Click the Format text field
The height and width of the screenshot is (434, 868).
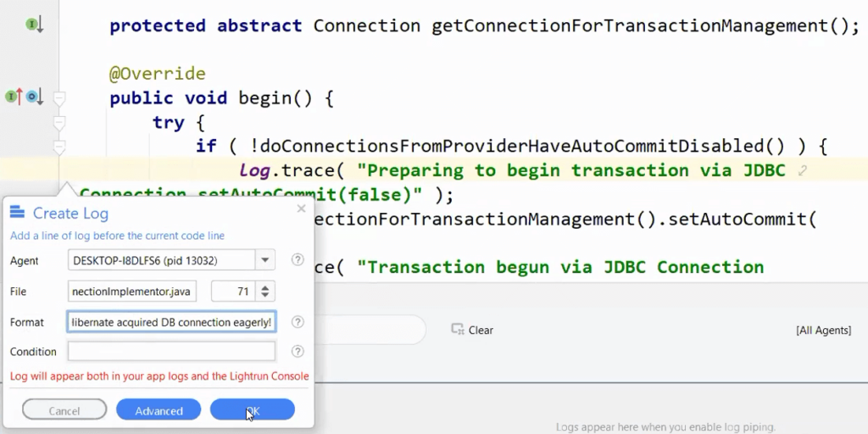point(171,322)
